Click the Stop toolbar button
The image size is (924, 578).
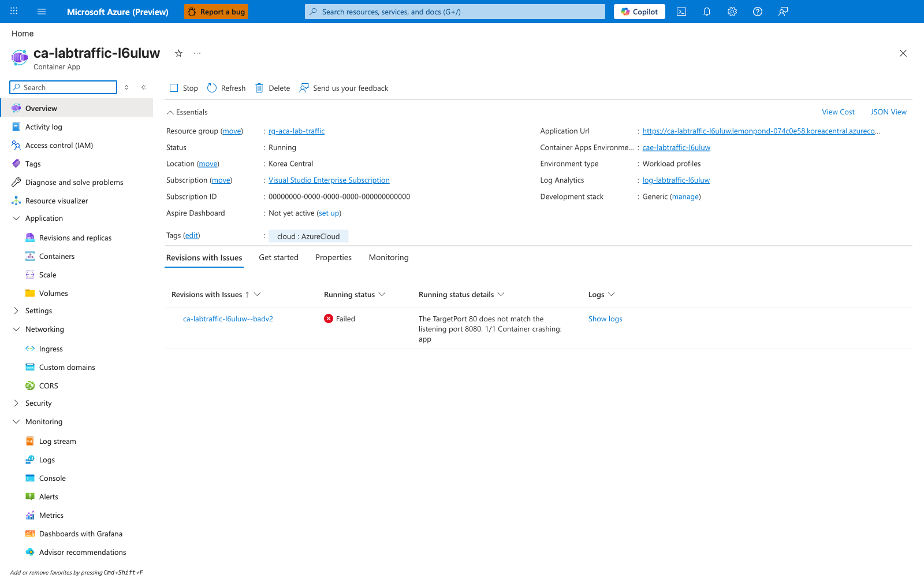coord(184,88)
